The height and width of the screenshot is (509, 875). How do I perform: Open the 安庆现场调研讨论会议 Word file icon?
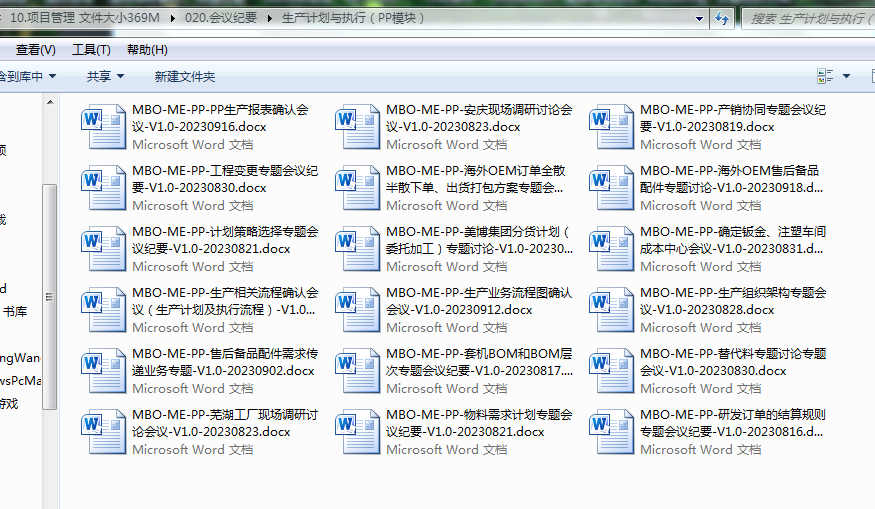[357, 127]
